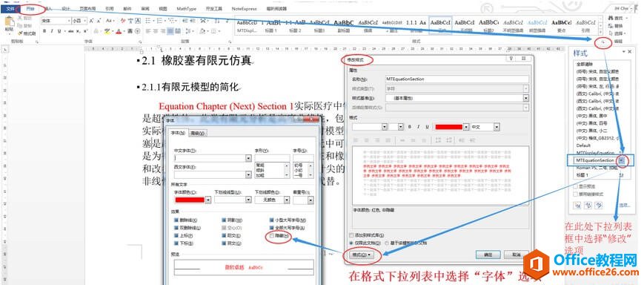The image size is (644, 285).
Task: Click Cancel (取消) in the Modify Style dialog
Action: coord(517,255)
